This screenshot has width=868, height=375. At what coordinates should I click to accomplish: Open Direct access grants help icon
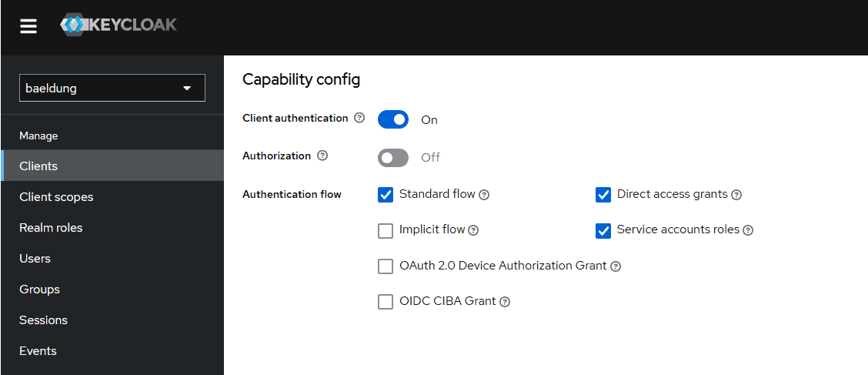point(736,195)
